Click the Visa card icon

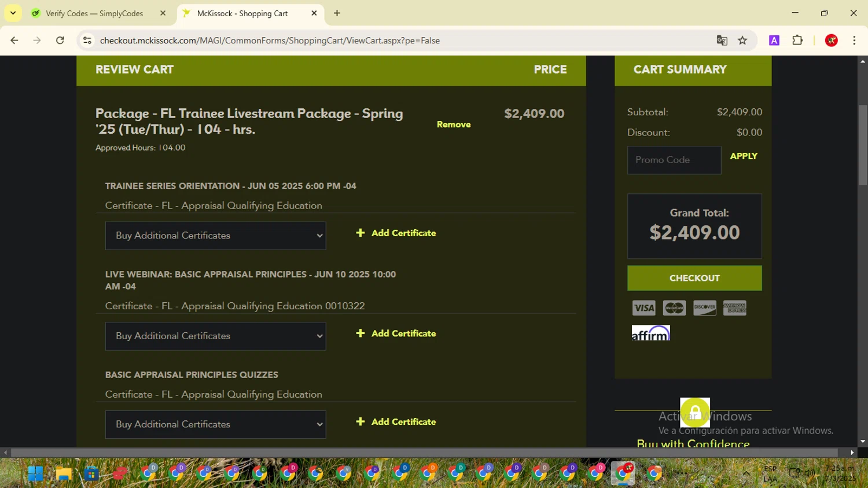643,308
